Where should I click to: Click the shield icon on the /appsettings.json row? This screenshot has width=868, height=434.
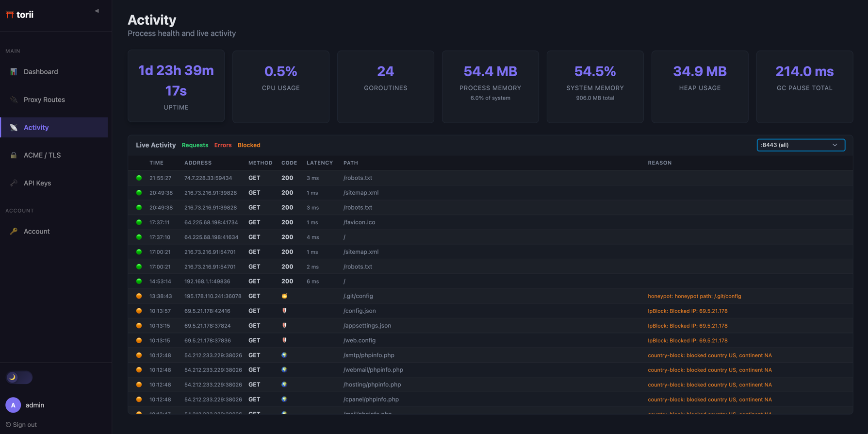pos(284,326)
